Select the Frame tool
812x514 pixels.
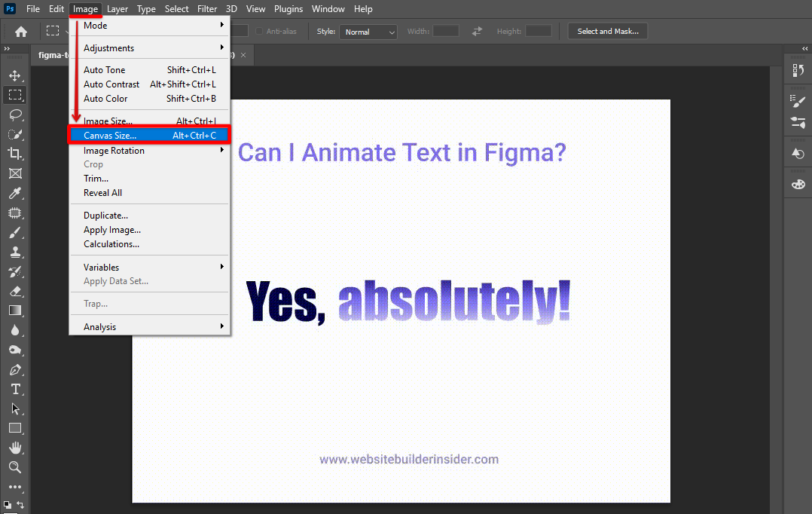tap(15, 173)
